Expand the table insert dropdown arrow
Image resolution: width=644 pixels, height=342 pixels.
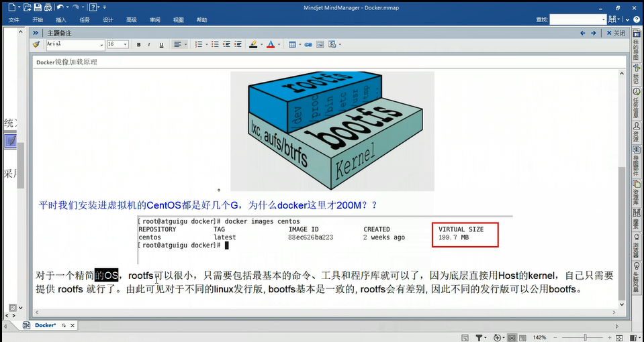(300, 44)
